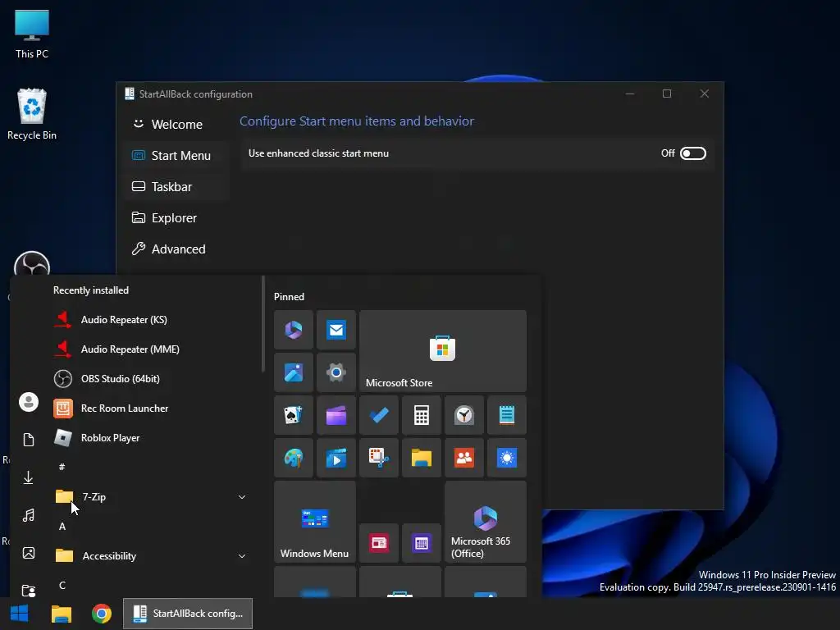Open the Calculator tile

[x=422, y=415]
